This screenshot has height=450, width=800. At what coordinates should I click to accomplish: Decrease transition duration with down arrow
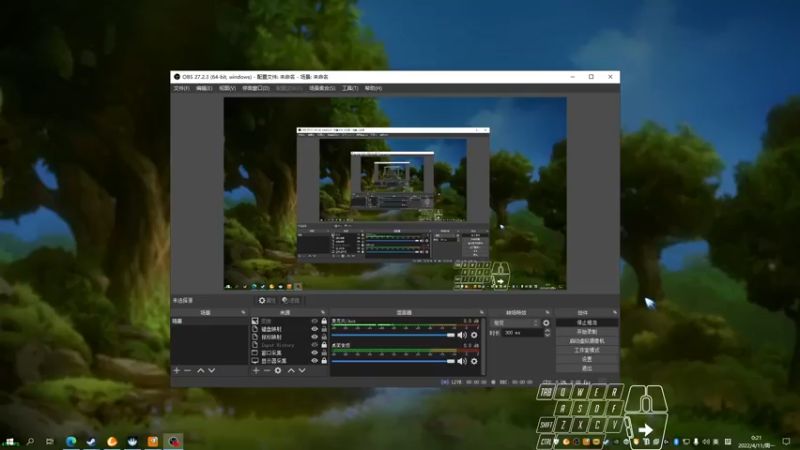coord(547,335)
